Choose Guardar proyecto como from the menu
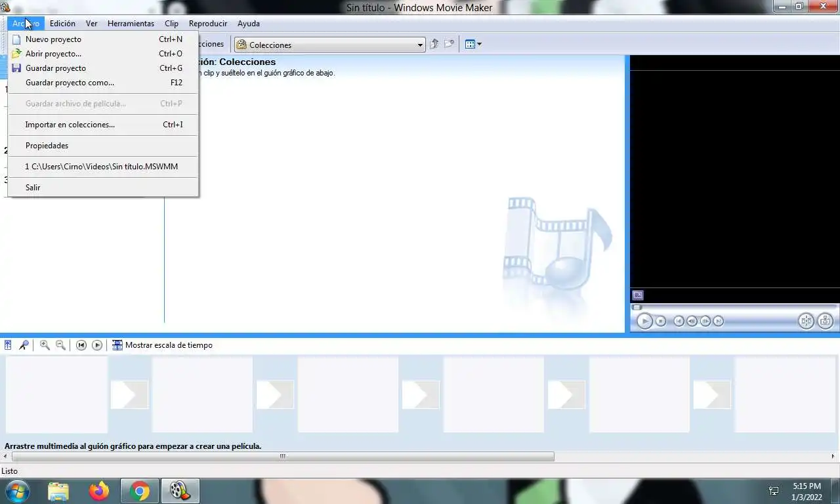 tap(103, 83)
